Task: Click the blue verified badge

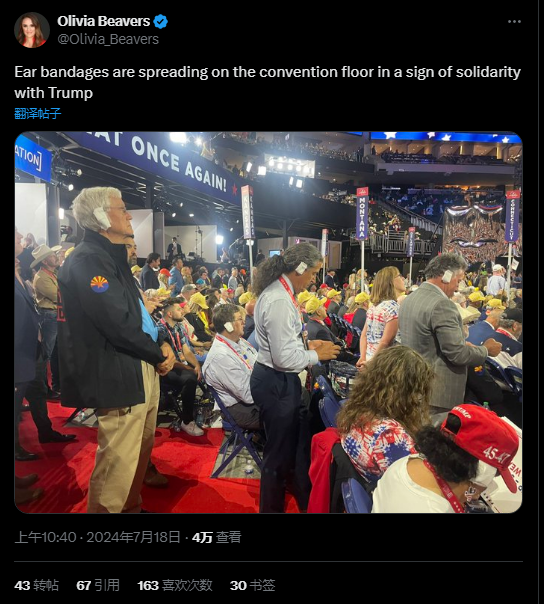Action: [x=161, y=22]
